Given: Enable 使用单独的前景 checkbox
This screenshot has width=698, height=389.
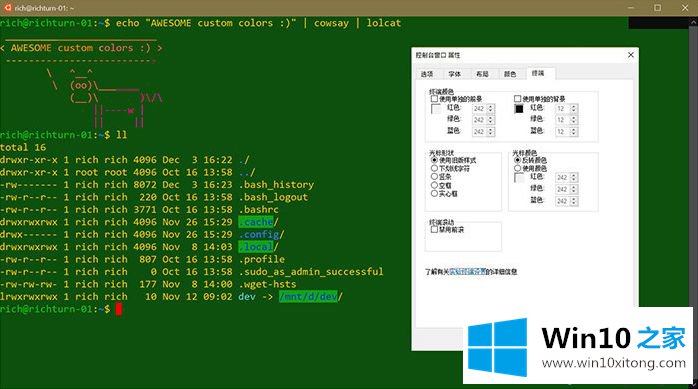Looking at the screenshot, I should (x=434, y=99).
